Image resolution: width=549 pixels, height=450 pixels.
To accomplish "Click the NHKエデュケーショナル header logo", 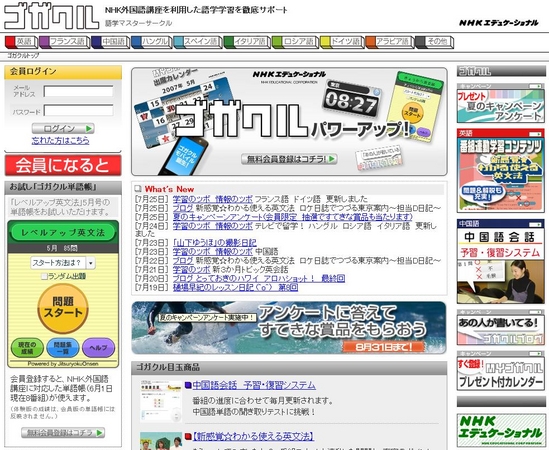I will tap(499, 23).
